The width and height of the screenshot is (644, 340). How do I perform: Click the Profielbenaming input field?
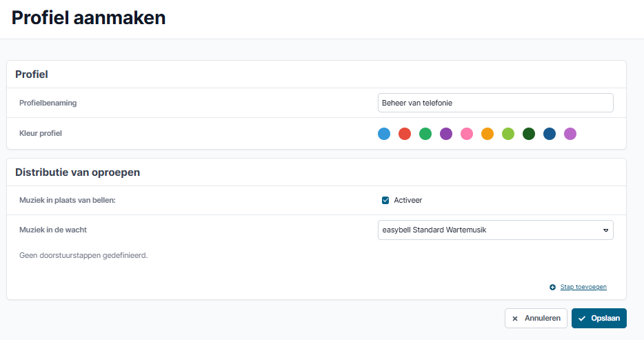[495, 103]
